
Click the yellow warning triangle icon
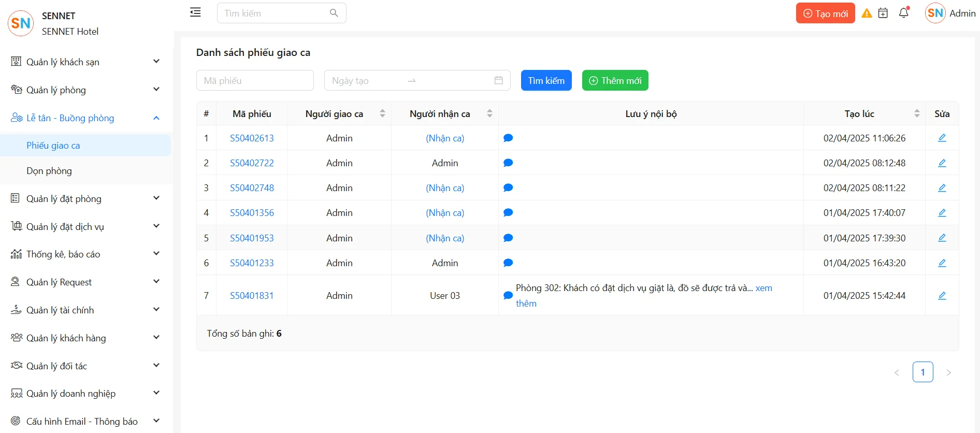point(867,13)
